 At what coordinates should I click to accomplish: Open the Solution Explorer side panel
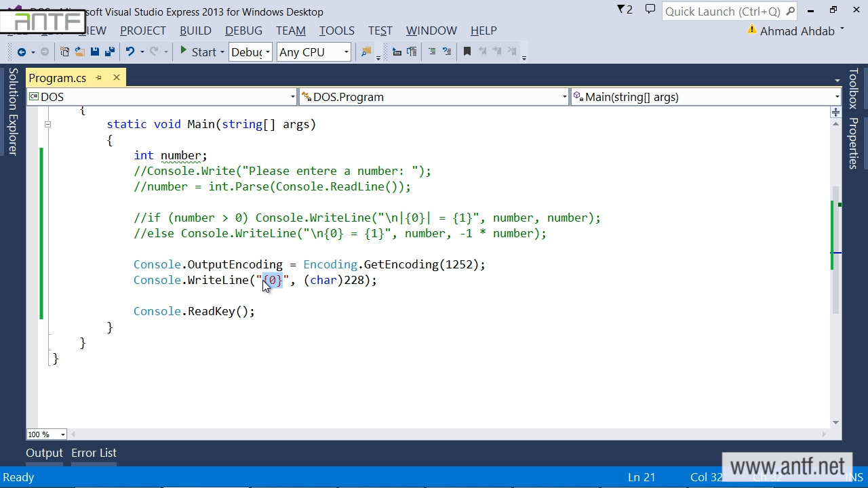pyautogui.click(x=13, y=112)
